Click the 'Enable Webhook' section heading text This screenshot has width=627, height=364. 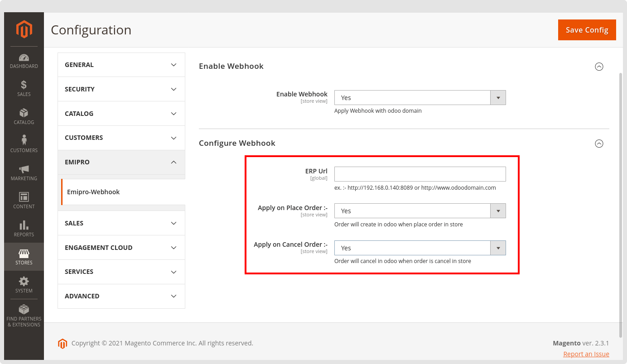(x=231, y=66)
